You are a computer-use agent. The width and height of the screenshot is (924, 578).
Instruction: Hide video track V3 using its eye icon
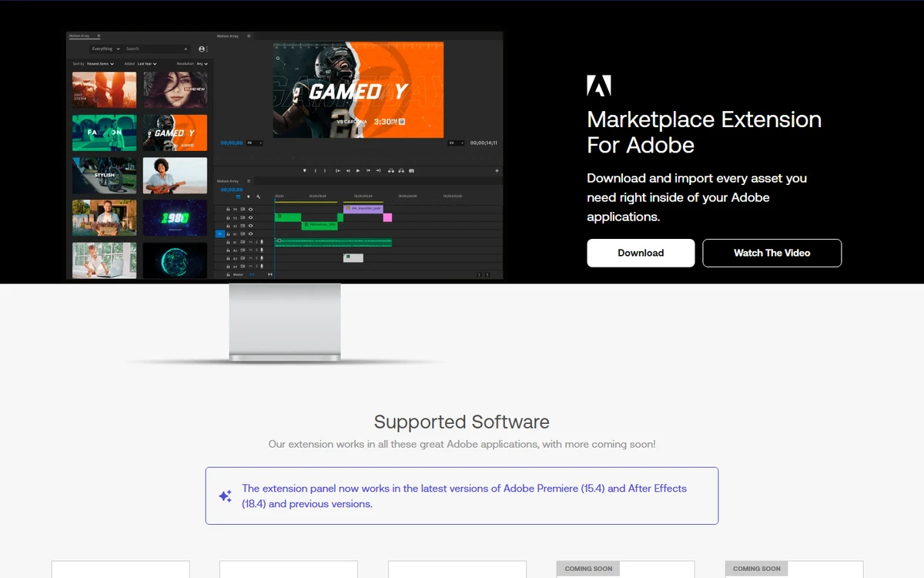tap(250, 217)
